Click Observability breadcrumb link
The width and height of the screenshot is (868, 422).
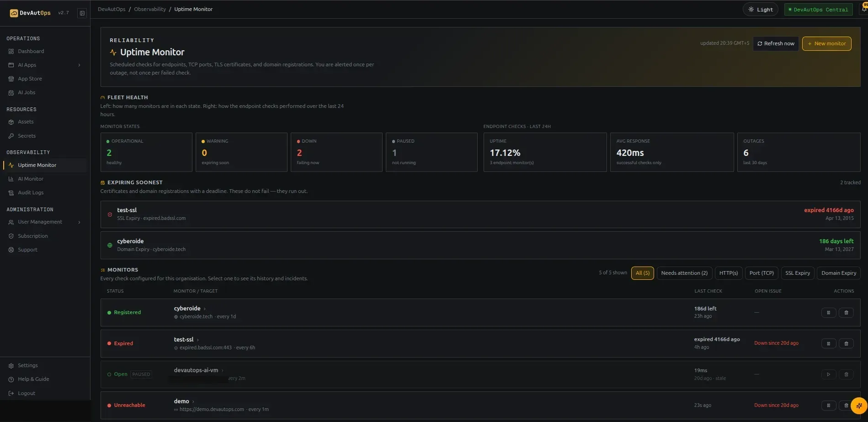pyautogui.click(x=150, y=9)
